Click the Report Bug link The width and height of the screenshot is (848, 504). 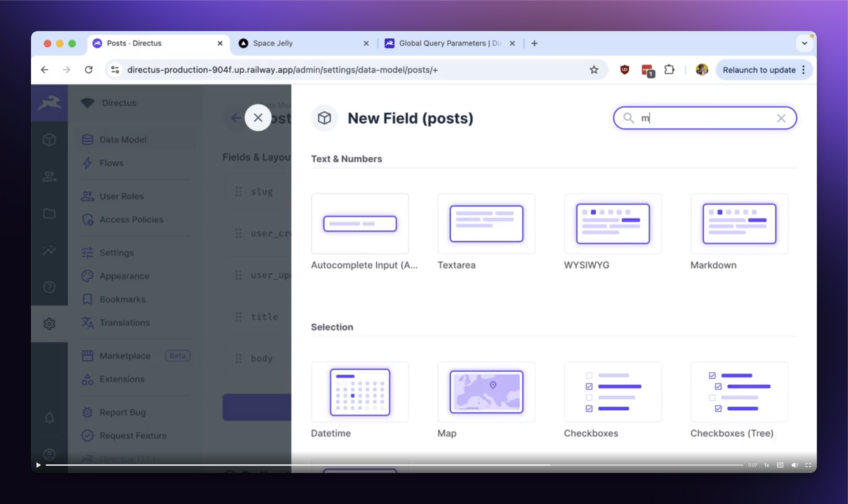pos(135,412)
